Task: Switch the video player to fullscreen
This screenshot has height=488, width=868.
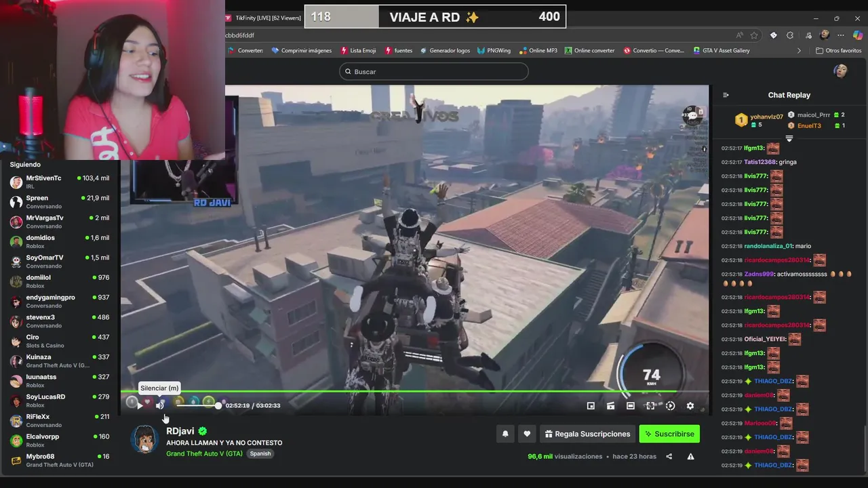Action: click(650, 405)
